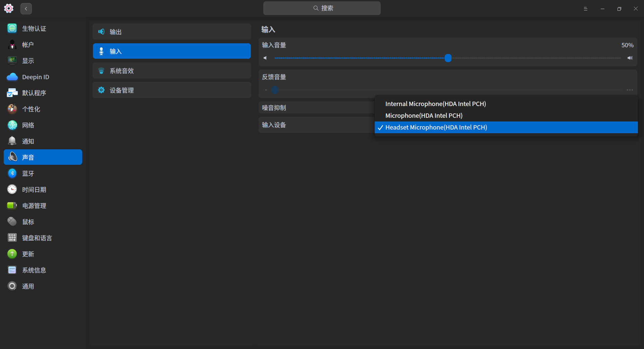Viewport: 644px width, 349px height.
Task: Go to 帐户 settings
Action: tap(43, 45)
